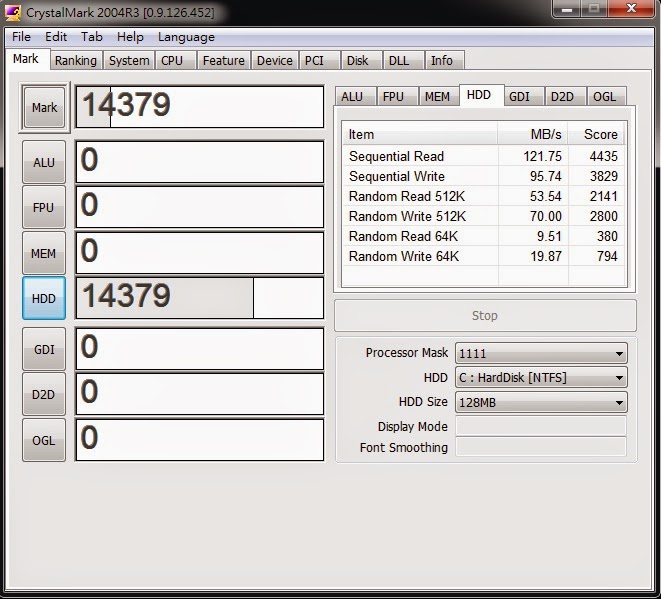Select the top-level Mark tab
661x599 pixels.
click(26, 59)
